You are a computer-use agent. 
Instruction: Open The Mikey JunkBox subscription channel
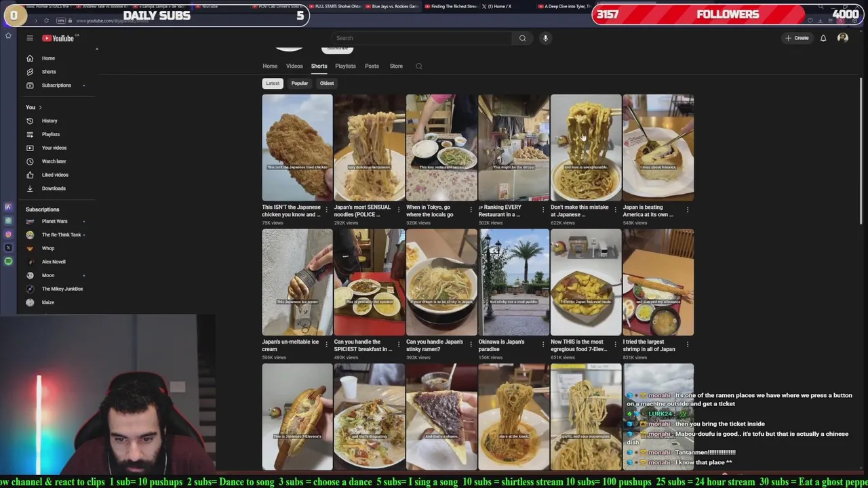(62, 289)
